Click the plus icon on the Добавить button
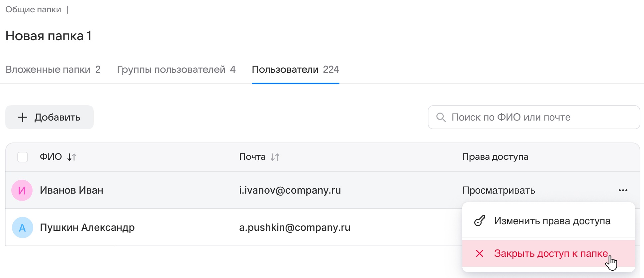Viewport: 644px width, 278px height. click(x=23, y=117)
